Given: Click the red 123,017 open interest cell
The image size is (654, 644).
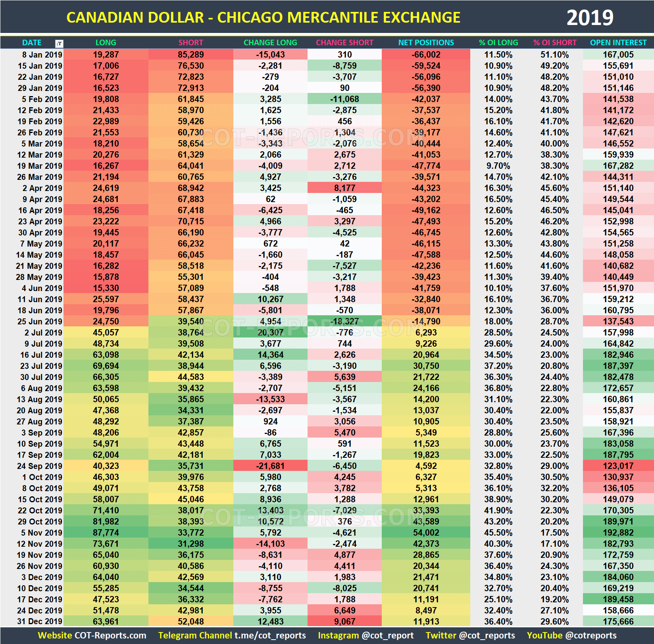Looking at the screenshot, I should tap(618, 466).
